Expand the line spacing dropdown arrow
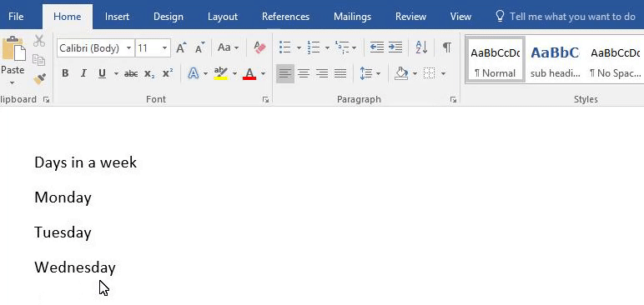This screenshot has width=644, height=305. (378, 74)
